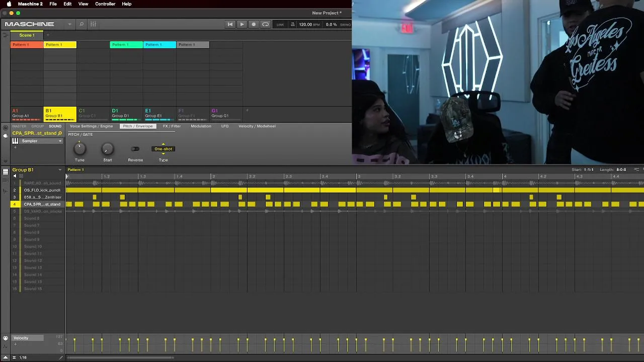Select the red Pattern 1 clip
The height and width of the screenshot is (362, 644).
(27, 45)
